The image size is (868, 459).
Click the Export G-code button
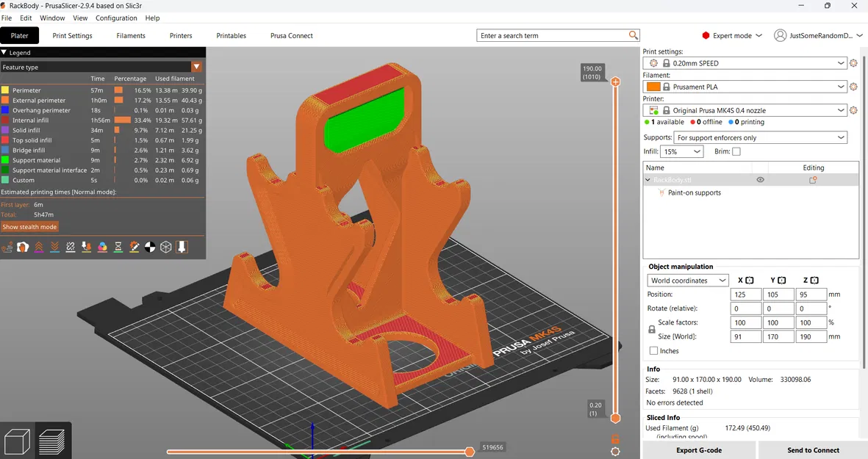click(699, 450)
